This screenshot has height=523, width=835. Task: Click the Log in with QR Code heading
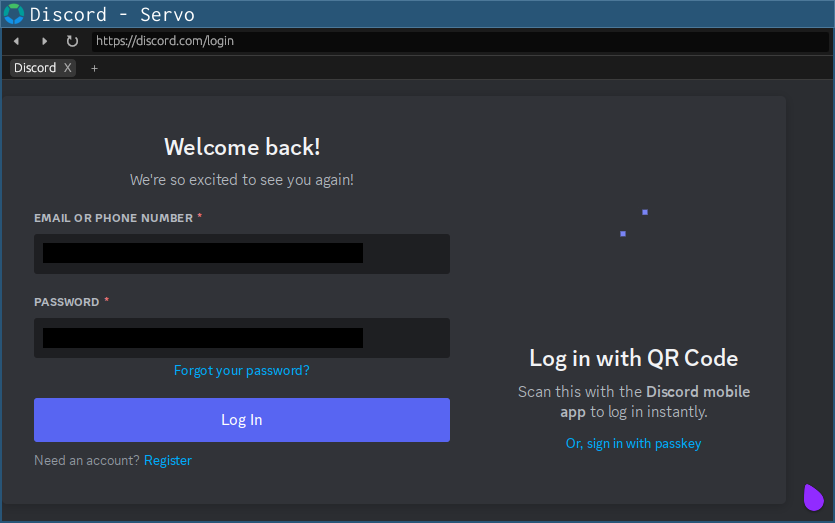pos(633,358)
